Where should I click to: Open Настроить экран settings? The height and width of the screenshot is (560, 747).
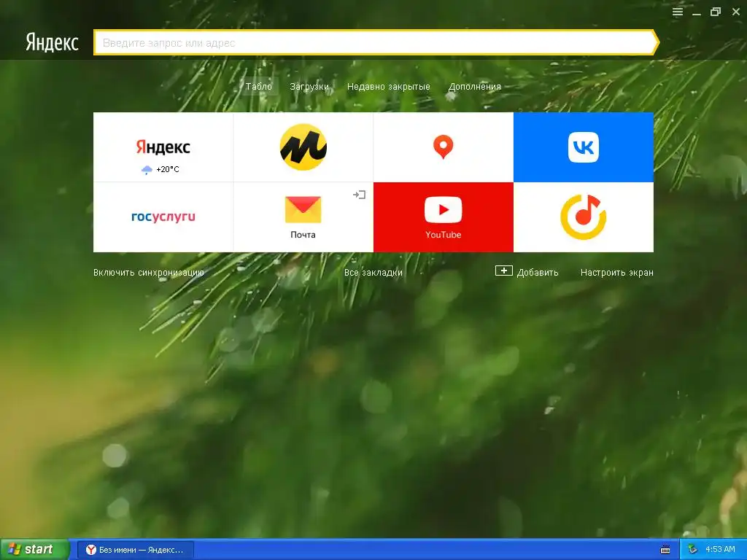tap(617, 273)
